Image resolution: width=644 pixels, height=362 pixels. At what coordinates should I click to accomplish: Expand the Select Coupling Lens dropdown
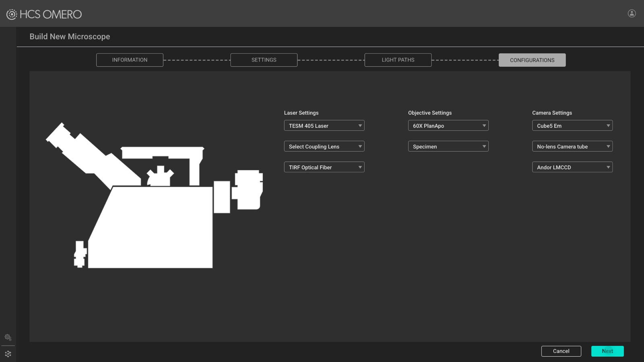coord(324,146)
